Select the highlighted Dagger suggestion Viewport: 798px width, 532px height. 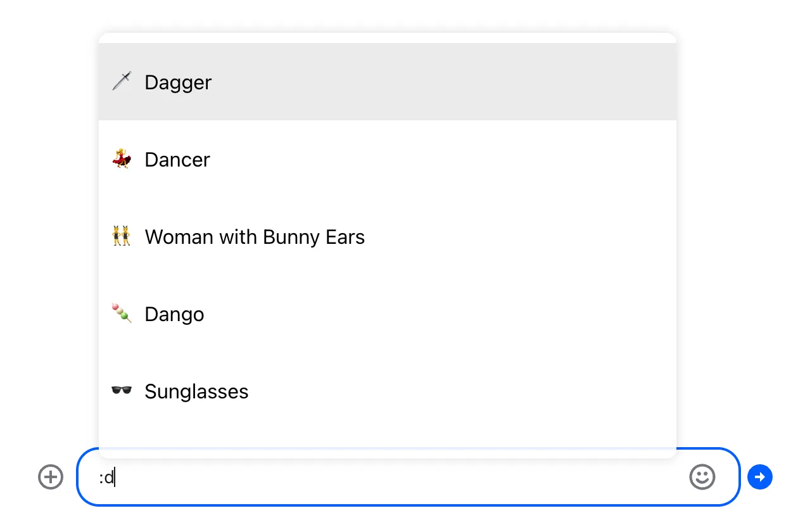178,82
